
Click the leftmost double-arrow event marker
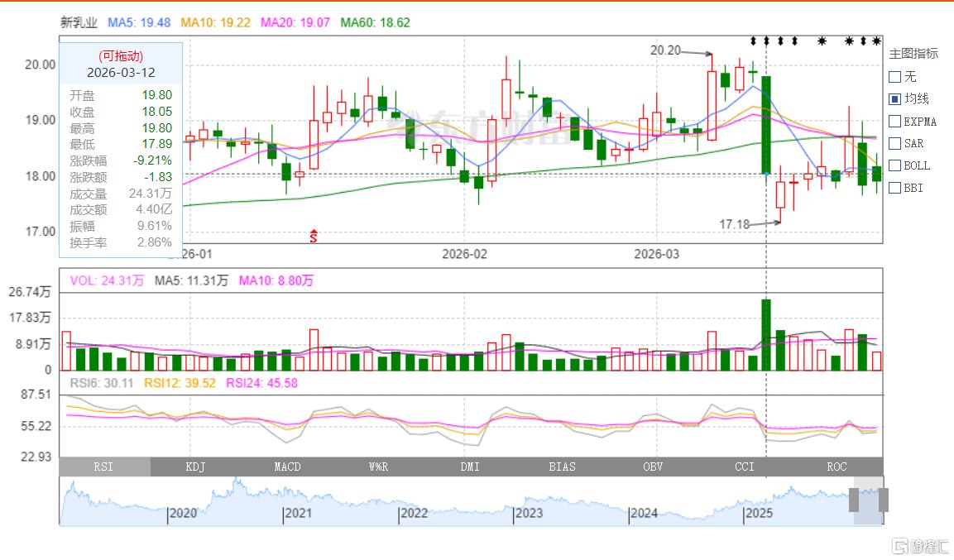click(x=753, y=41)
